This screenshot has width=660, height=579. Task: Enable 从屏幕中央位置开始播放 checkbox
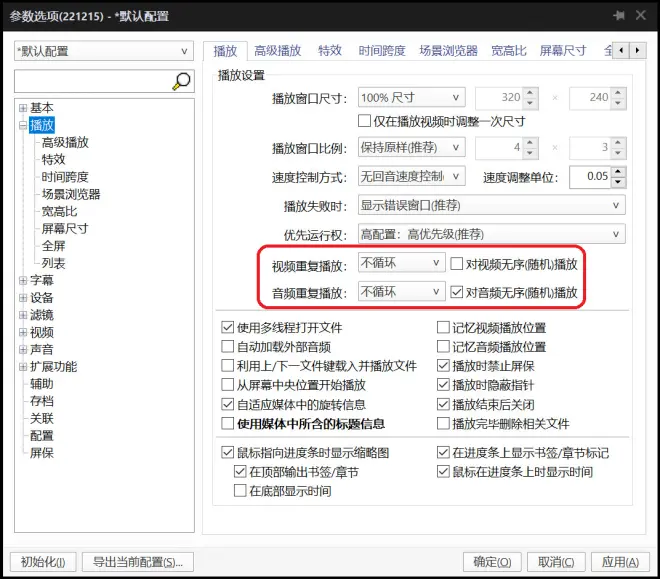[x=227, y=385]
